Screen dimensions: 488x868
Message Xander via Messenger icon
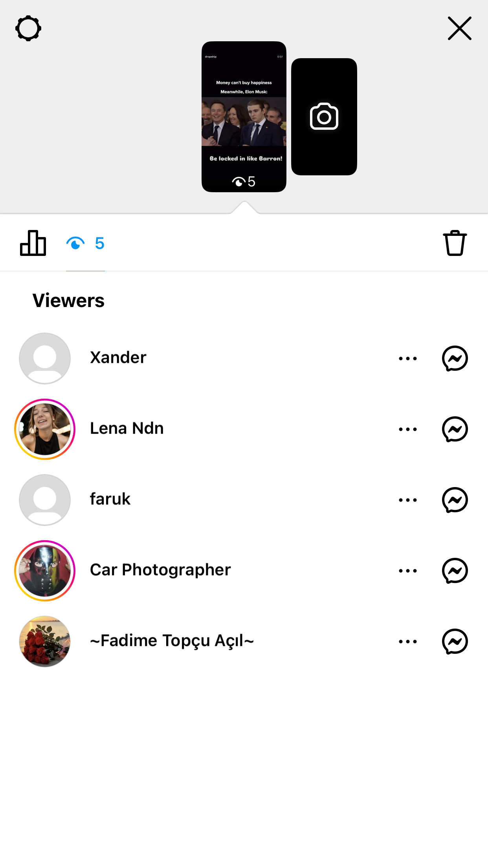pyautogui.click(x=455, y=359)
